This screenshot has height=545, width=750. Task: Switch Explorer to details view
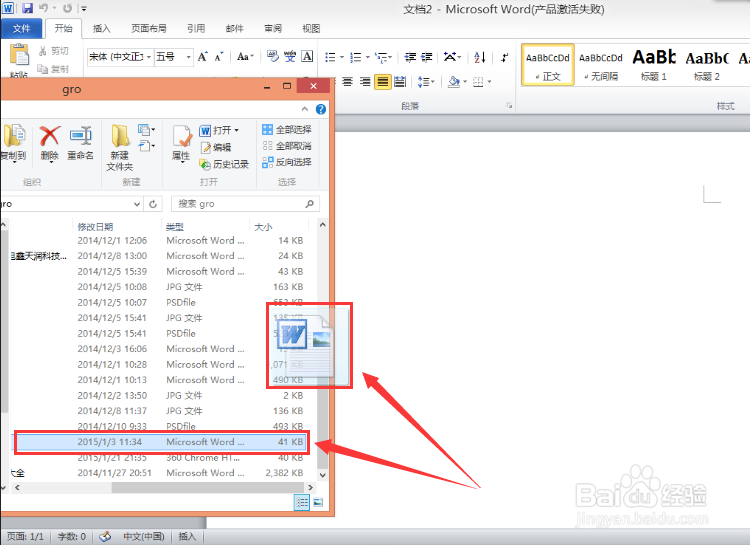[301, 502]
